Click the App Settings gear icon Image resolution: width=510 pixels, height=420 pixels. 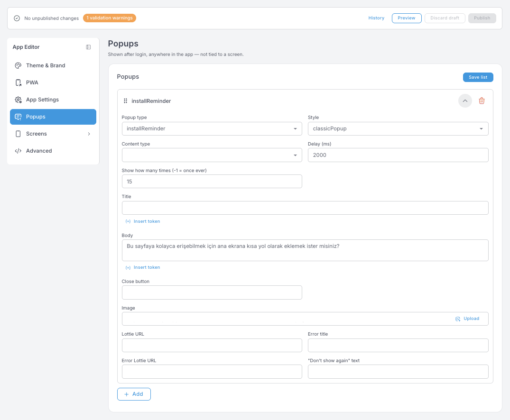tap(18, 100)
